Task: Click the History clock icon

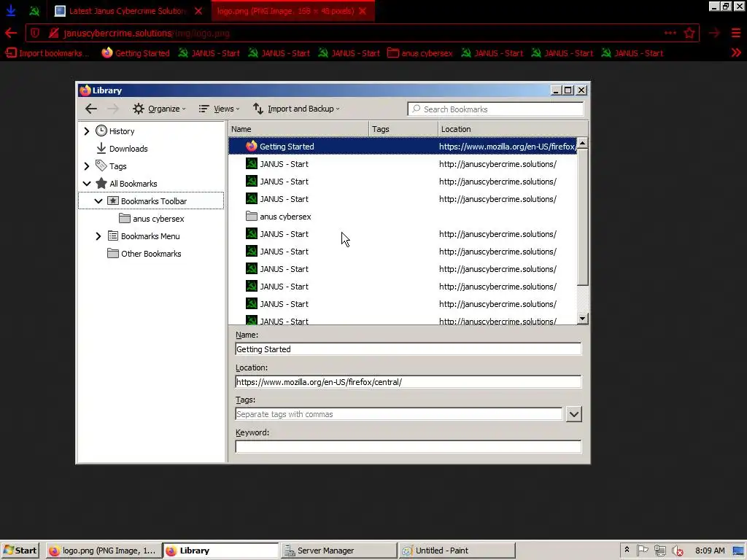Action: point(101,131)
